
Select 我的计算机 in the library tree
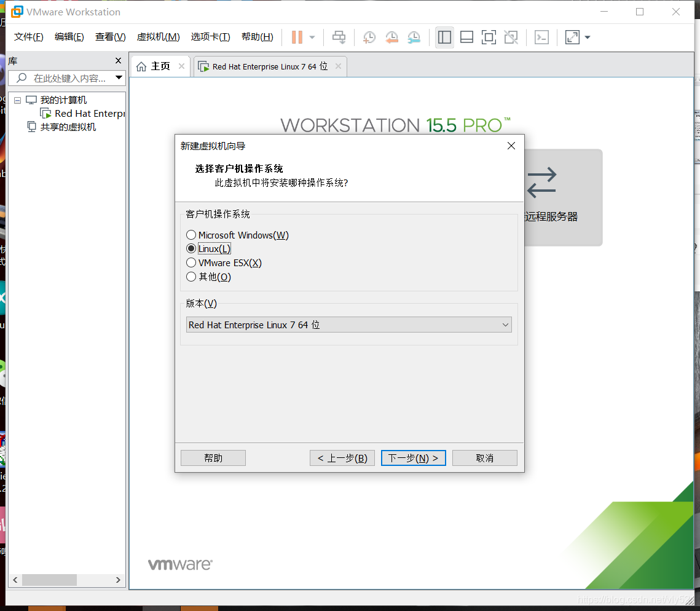click(x=63, y=100)
